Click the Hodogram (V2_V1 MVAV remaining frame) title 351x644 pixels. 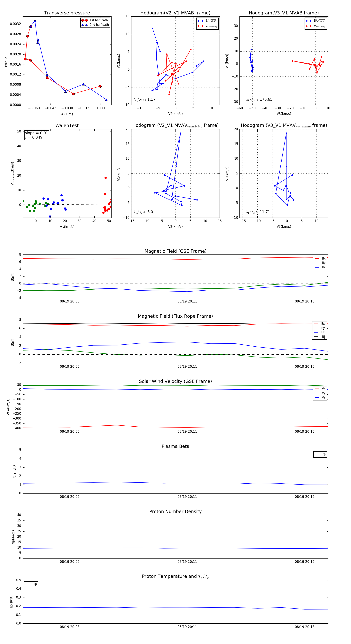coord(175,125)
